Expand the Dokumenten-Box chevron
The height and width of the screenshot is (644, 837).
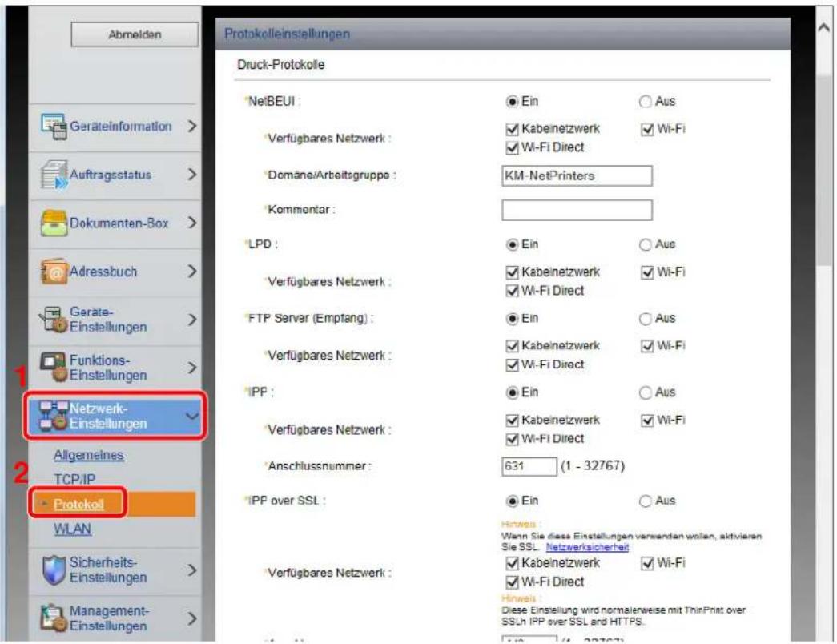(x=192, y=223)
